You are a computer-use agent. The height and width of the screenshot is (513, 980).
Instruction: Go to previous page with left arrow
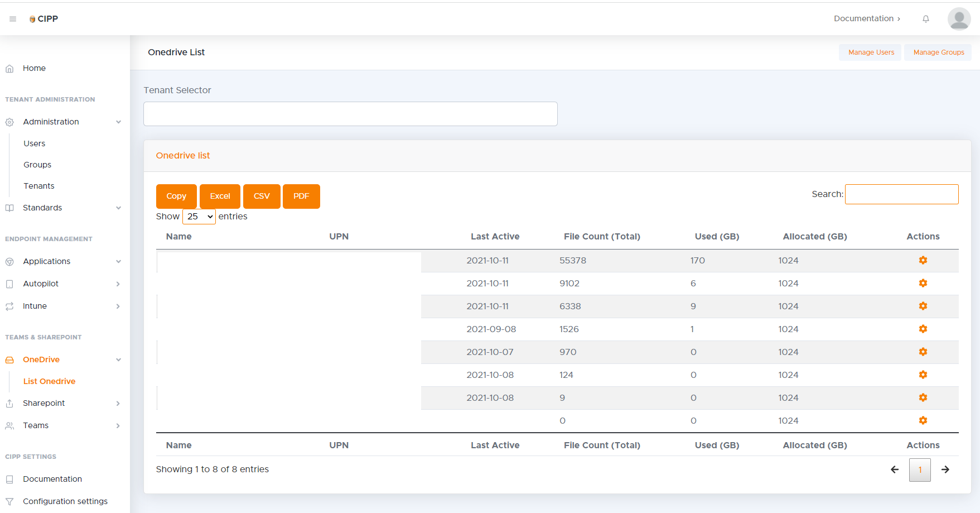coord(895,469)
